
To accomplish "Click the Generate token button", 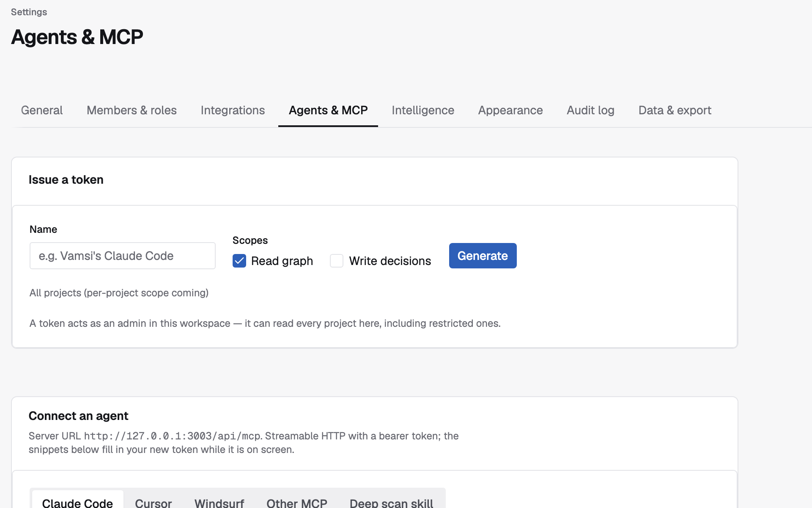I will click(x=483, y=256).
